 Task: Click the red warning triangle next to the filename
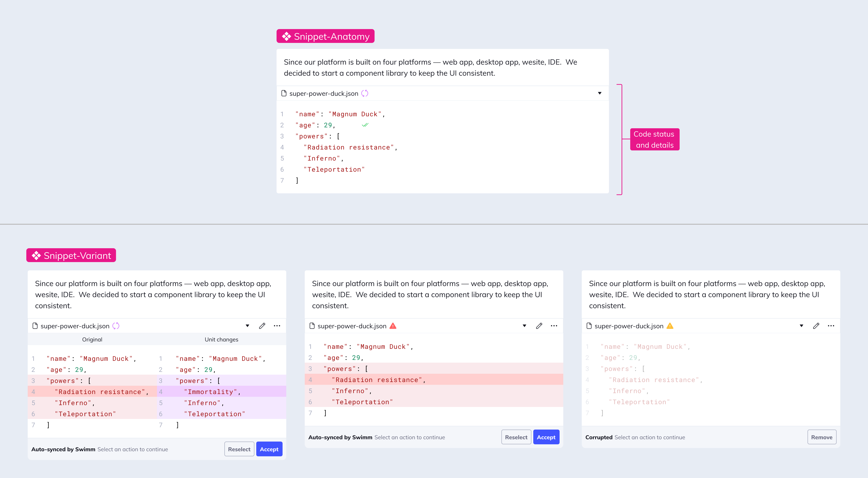click(393, 326)
